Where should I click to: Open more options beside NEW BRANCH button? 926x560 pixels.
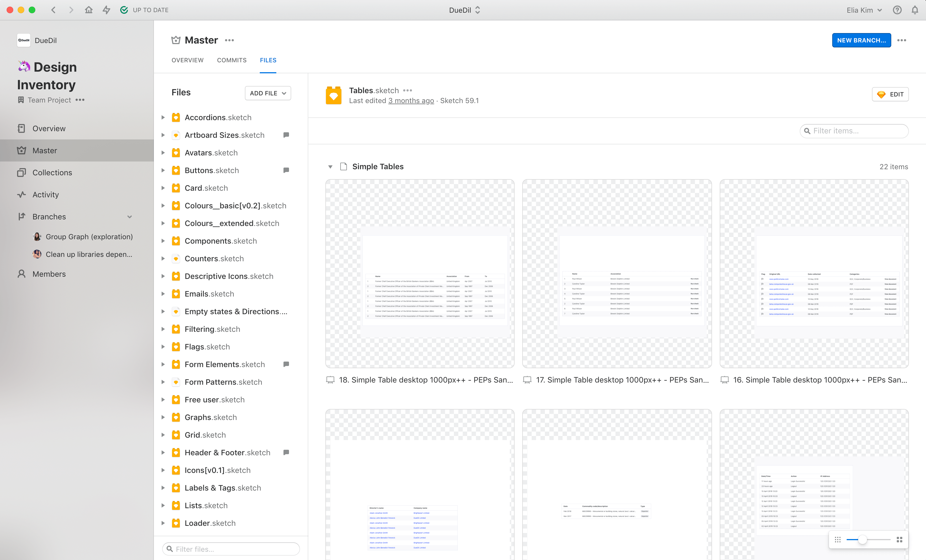click(901, 40)
